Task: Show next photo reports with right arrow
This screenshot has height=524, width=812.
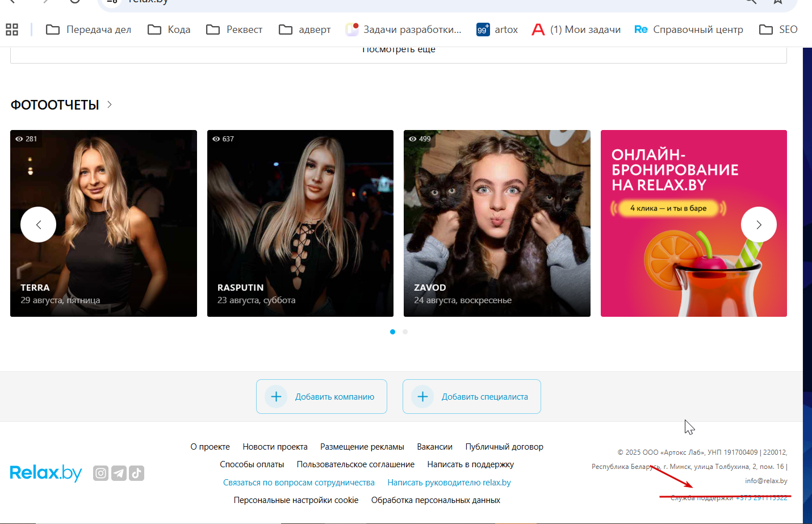Action: click(759, 225)
